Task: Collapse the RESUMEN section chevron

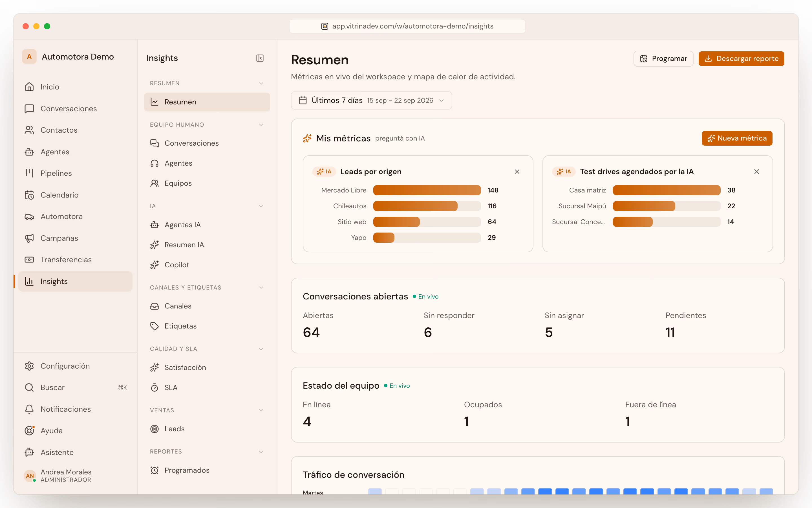Action: point(261,83)
